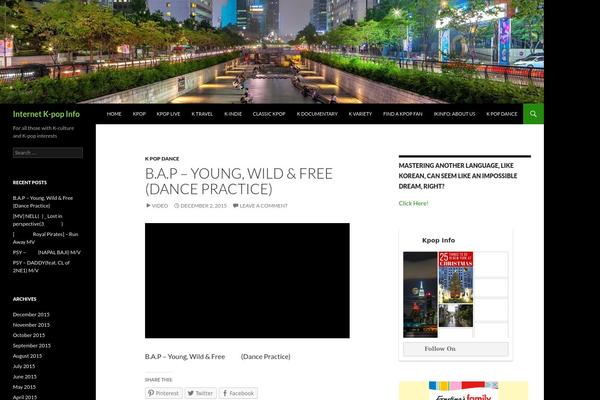
Task: Open recent post Royal Pirates – Run Away MV
Action: pos(46,238)
